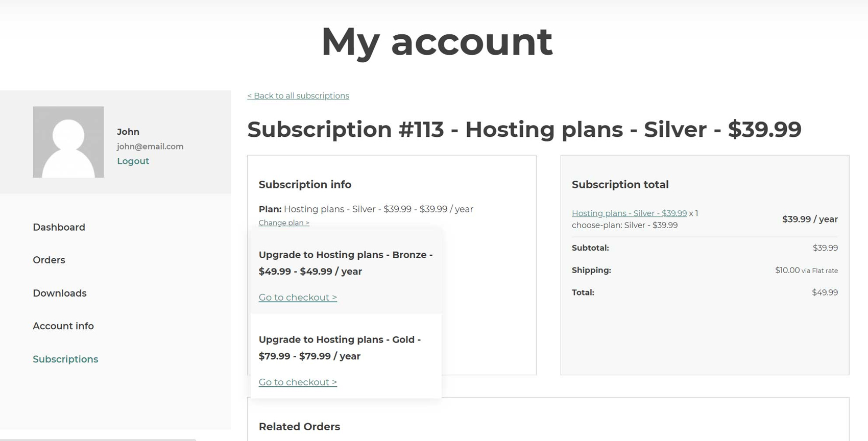868x441 pixels.
Task: Go to checkout for Bronze upgrade
Action: 298,297
